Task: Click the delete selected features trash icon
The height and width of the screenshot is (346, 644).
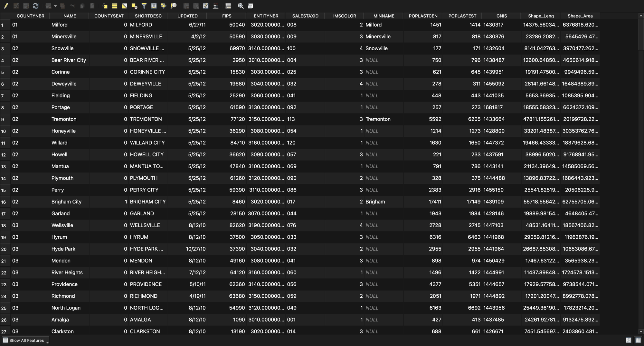Action: pos(62,6)
